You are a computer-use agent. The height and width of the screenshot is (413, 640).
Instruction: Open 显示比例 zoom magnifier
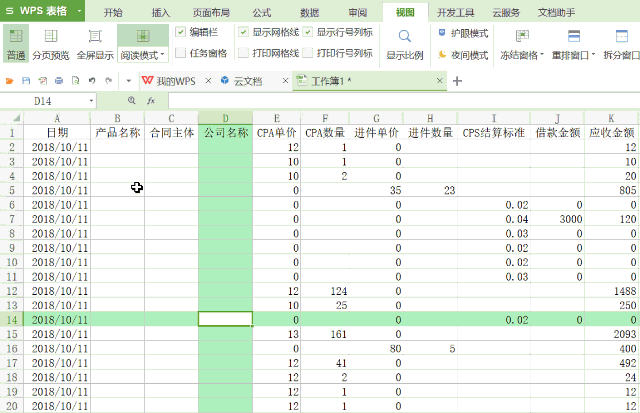coord(404,36)
